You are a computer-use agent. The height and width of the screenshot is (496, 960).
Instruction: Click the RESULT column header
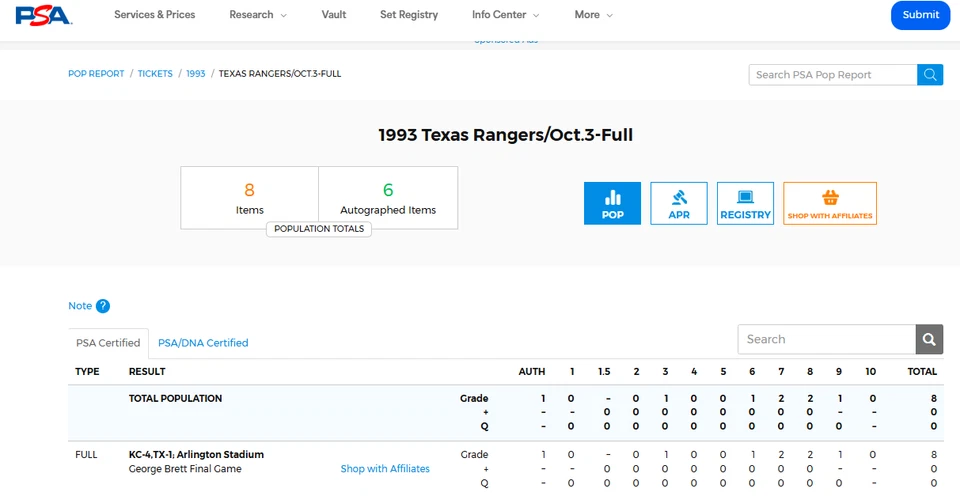147,372
